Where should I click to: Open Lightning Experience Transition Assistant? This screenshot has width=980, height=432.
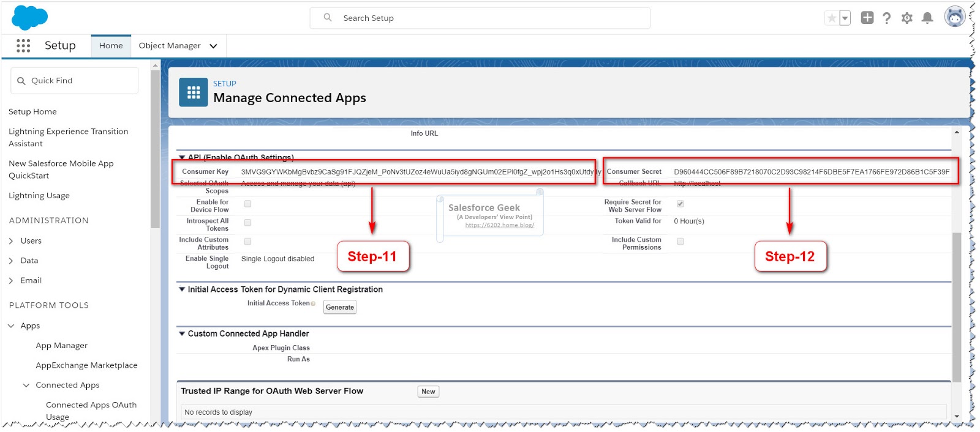pos(69,138)
